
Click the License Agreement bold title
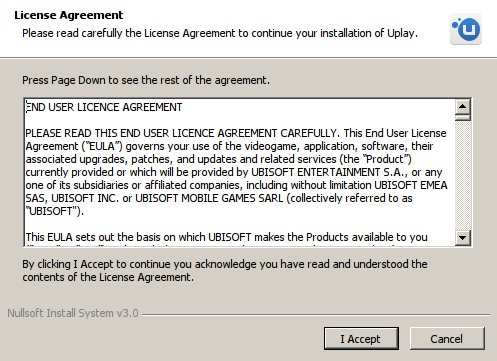[69, 15]
